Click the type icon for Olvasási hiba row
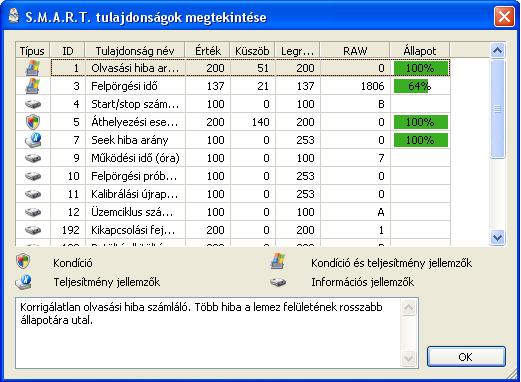521x382 pixels. tap(33, 68)
